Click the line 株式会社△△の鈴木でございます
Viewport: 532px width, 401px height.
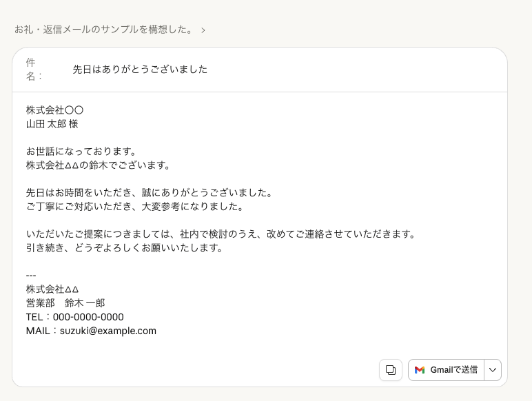tap(98, 165)
